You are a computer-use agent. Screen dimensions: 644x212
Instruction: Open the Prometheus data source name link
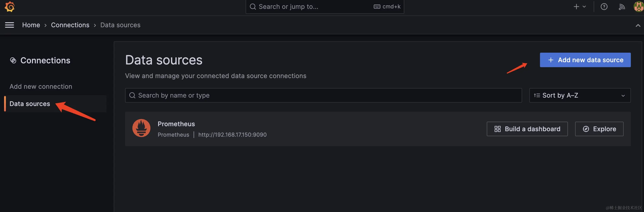[176, 124]
